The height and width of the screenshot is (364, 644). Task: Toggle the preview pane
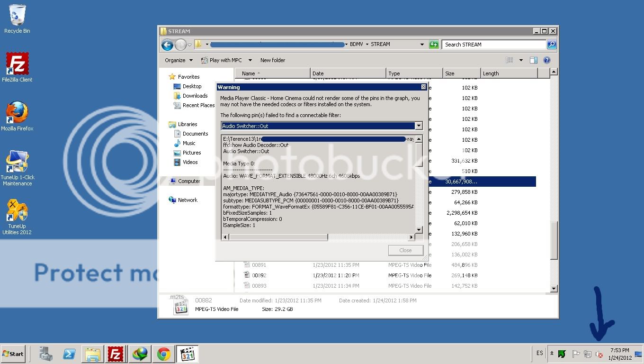[x=534, y=60]
